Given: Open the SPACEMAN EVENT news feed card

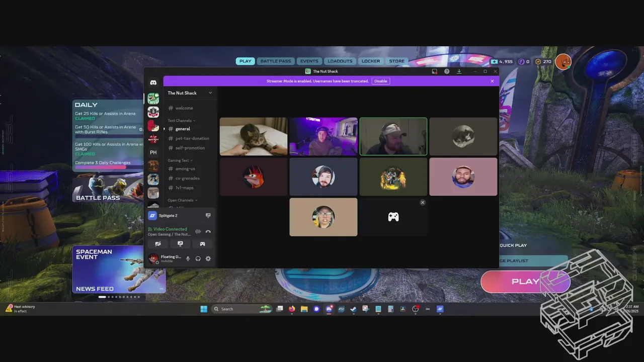Looking at the screenshot, I should 119,269.
